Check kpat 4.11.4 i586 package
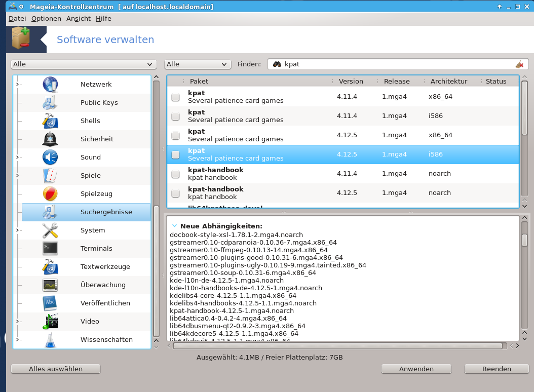534x392 pixels. click(175, 116)
